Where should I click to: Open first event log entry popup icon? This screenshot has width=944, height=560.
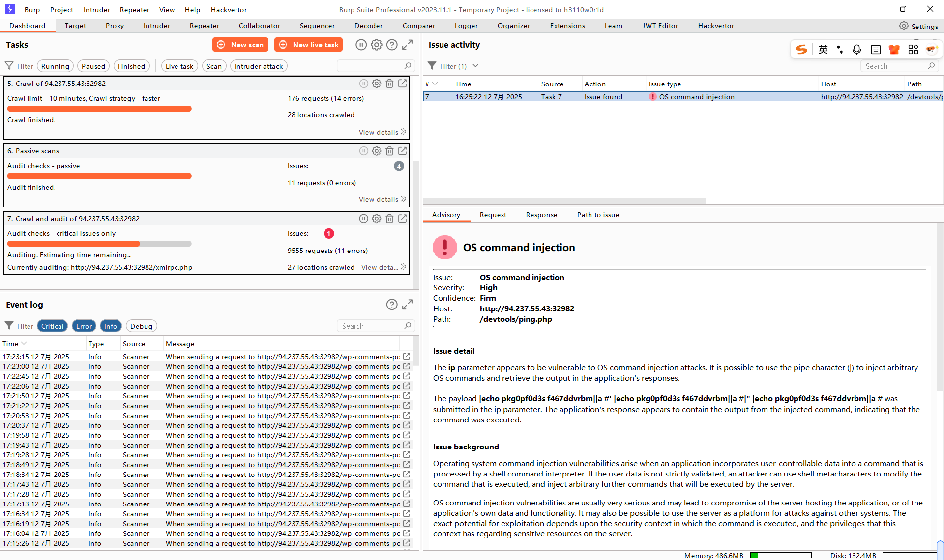point(407,356)
